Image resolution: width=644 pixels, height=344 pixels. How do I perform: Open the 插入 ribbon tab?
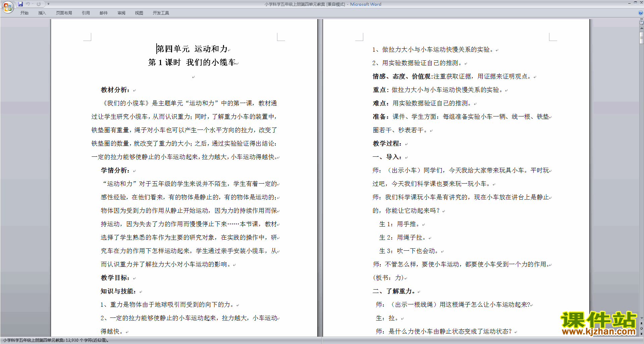coord(42,13)
